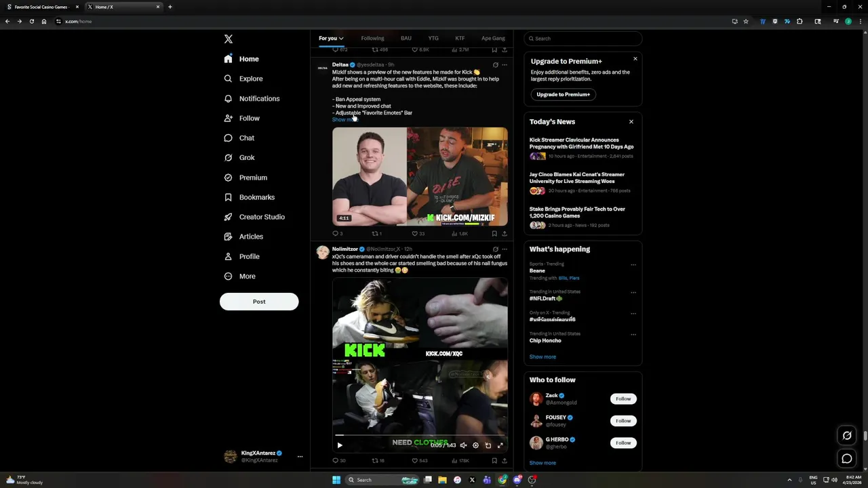Expand the For you tab chevron
Viewport: 868px width, 488px height.
click(341, 39)
